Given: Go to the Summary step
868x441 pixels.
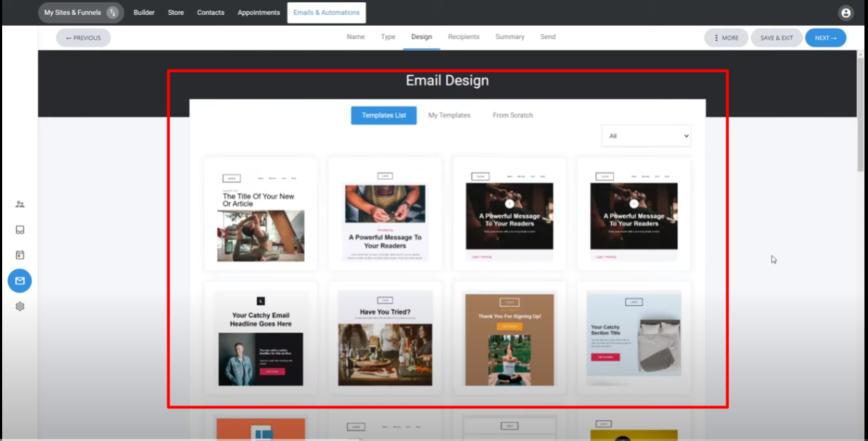Looking at the screenshot, I should [510, 37].
